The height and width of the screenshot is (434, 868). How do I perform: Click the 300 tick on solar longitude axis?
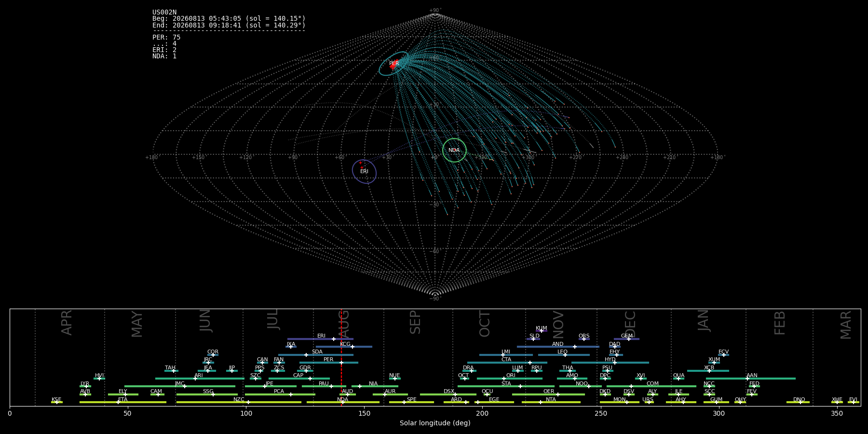point(719,413)
